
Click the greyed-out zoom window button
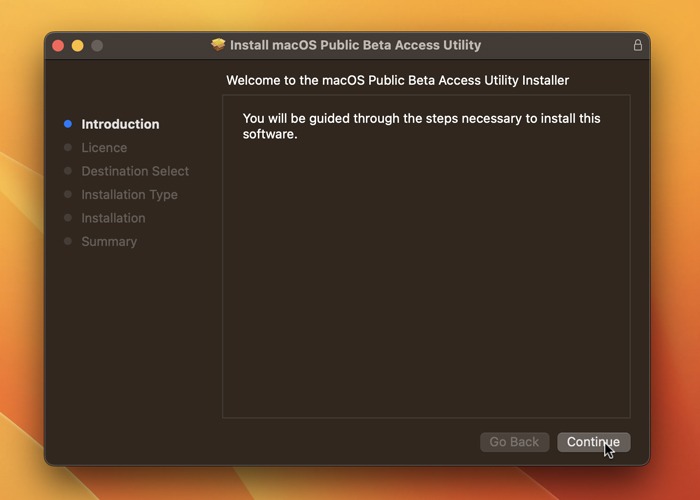97,46
